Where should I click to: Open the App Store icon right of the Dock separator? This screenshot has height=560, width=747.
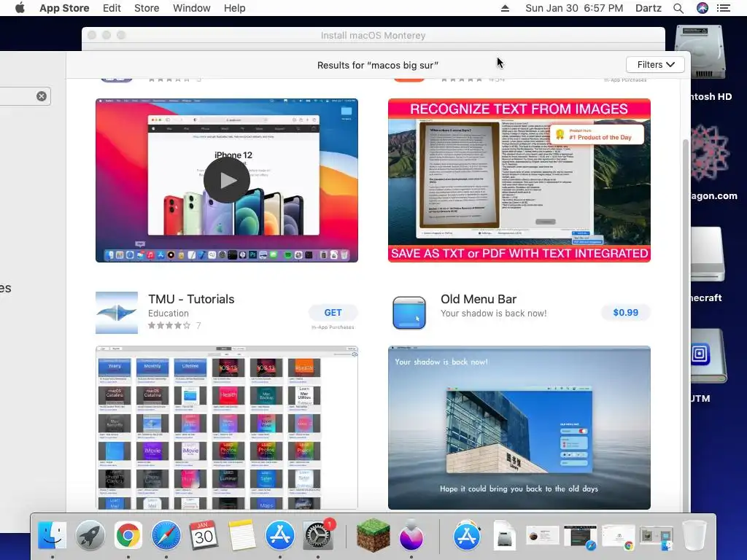pyautogui.click(x=466, y=535)
